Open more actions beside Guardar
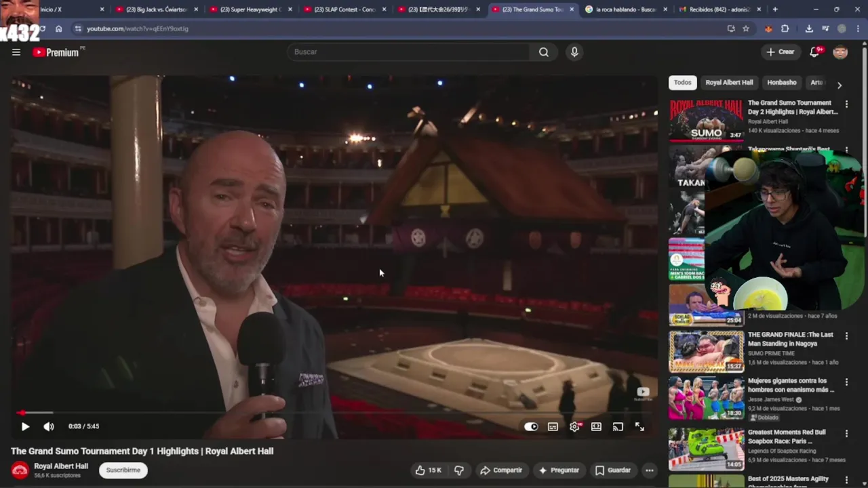Viewport: 868px width, 488px height. 650,470
